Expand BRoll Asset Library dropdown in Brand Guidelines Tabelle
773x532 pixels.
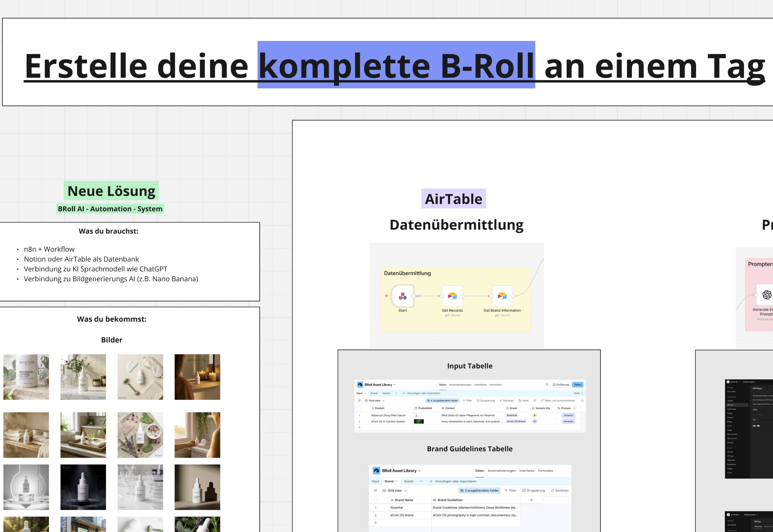tap(419, 471)
